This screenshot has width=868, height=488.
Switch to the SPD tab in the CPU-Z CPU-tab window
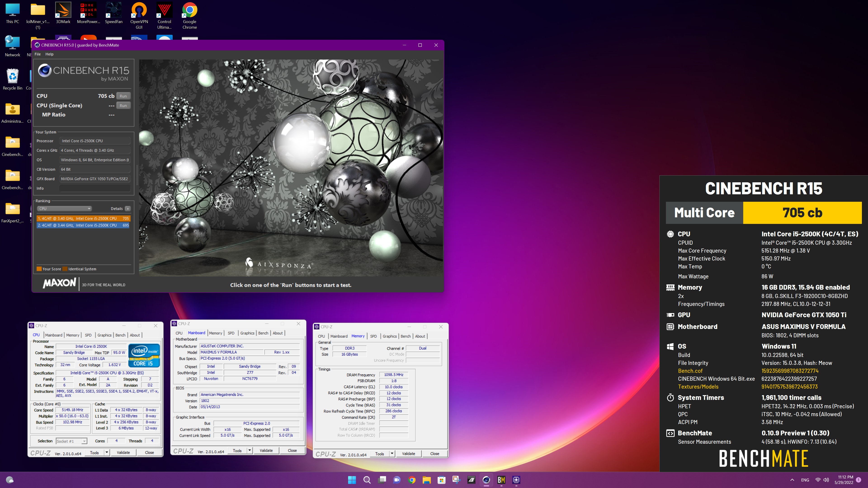click(x=88, y=335)
